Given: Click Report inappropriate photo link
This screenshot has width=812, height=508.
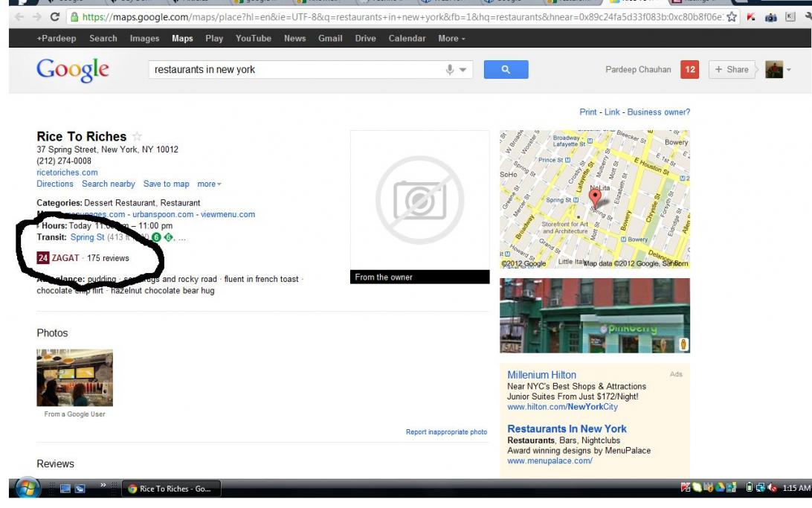Looking at the screenshot, I should [446, 432].
